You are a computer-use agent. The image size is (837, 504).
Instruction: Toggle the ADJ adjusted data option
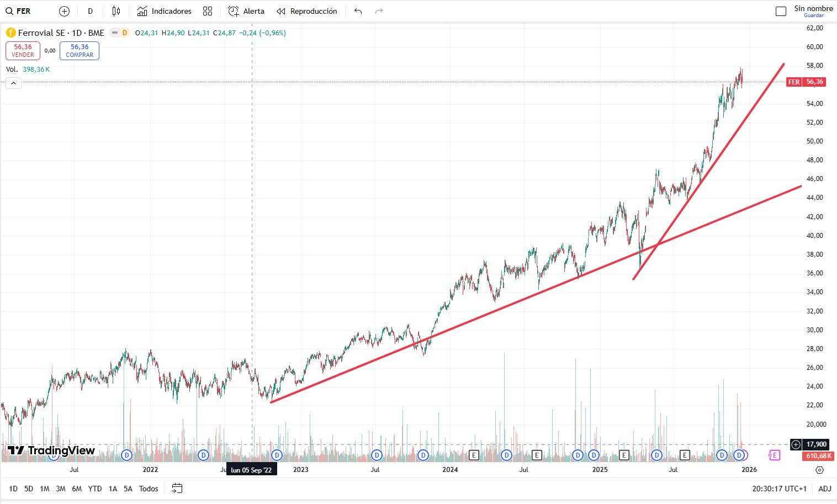click(824, 489)
